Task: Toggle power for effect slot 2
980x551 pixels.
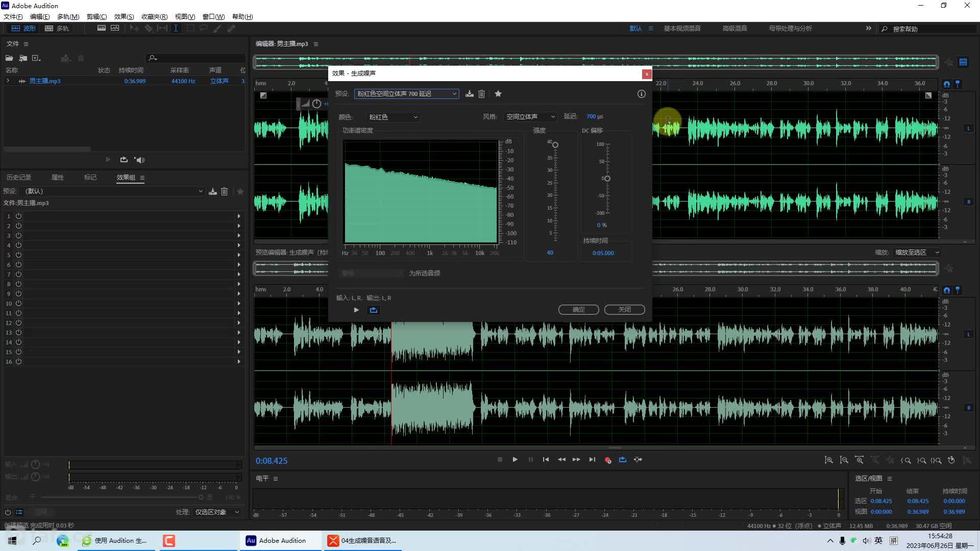Action: tap(18, 226)
